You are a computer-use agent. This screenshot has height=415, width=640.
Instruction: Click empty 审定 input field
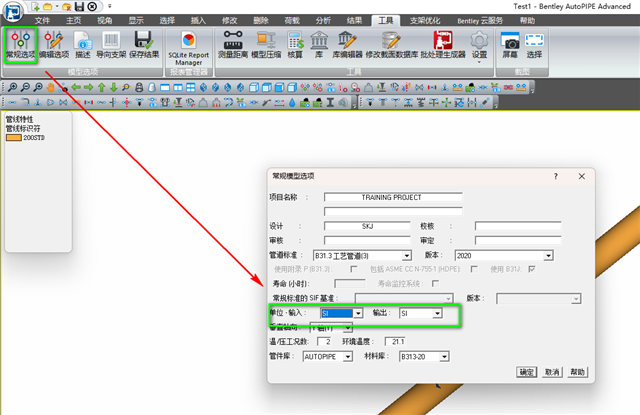point(518,240)
